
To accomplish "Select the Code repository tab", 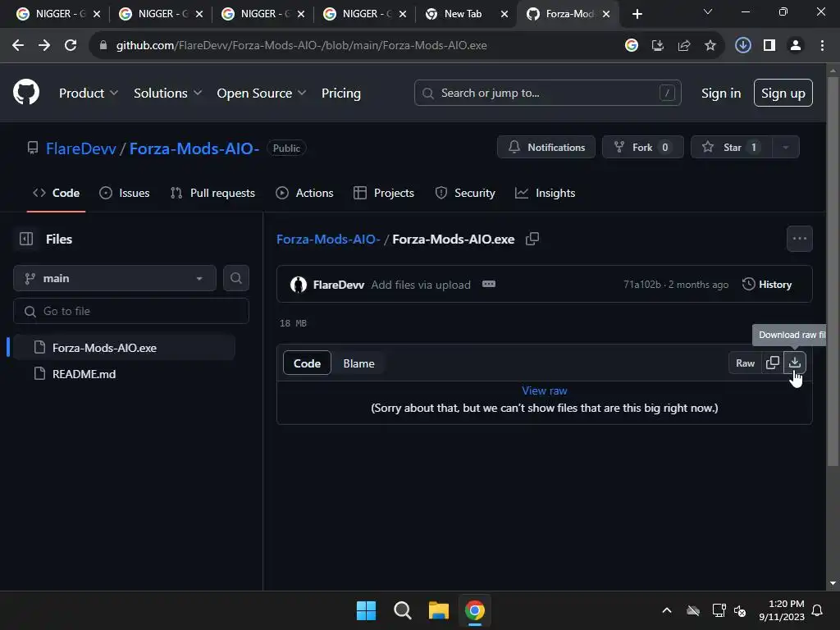I will click(x=56, y=193).
